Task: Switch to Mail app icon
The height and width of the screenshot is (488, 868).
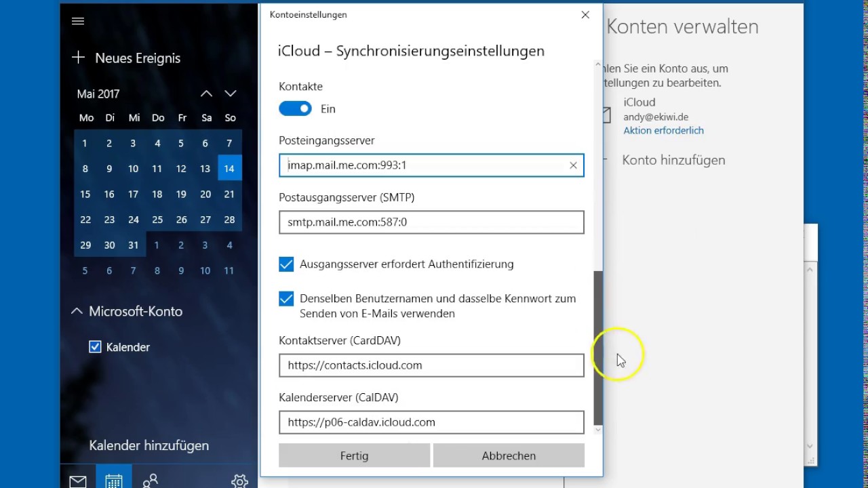Action: [78, 481]
